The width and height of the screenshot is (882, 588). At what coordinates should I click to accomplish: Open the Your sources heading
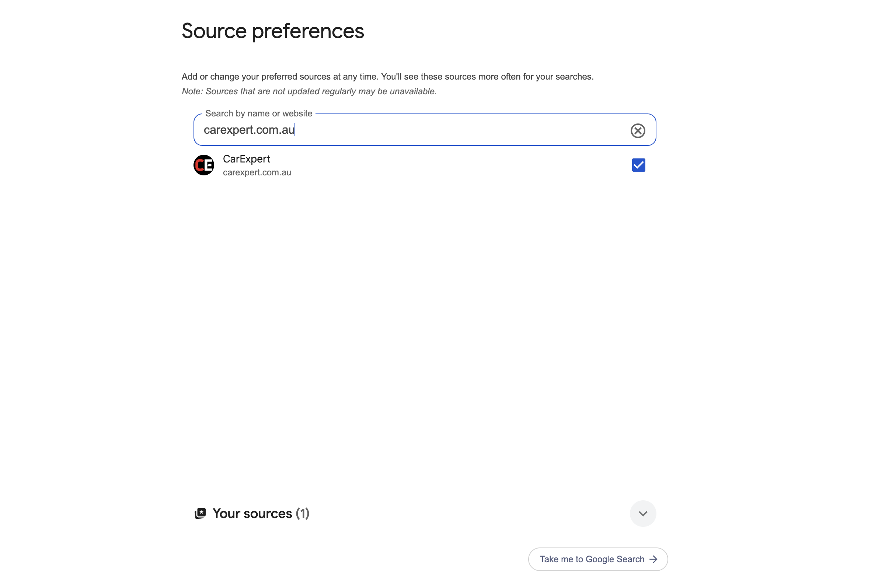coord(252,513)
